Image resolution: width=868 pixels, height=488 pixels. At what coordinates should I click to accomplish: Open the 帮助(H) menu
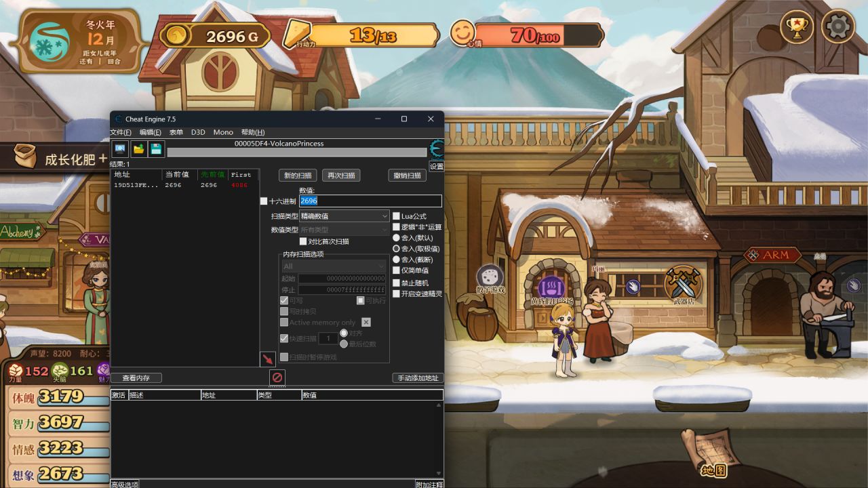point(253,132)
